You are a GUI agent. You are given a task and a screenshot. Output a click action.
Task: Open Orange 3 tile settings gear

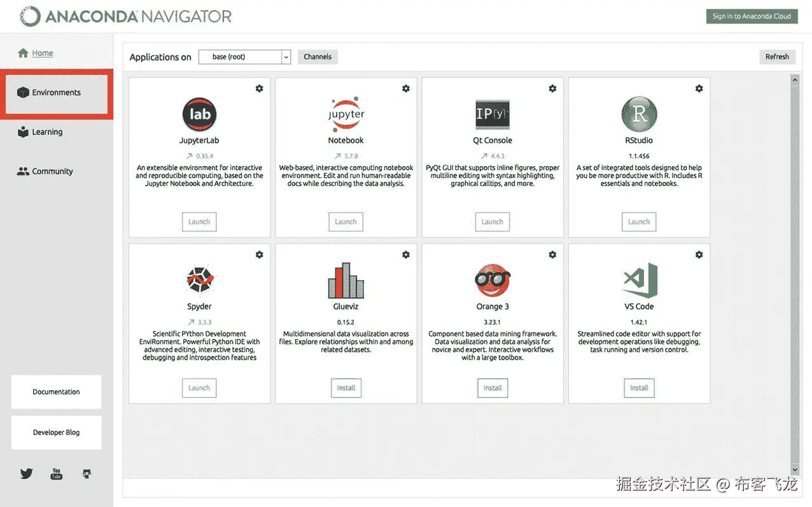point(552,254)
